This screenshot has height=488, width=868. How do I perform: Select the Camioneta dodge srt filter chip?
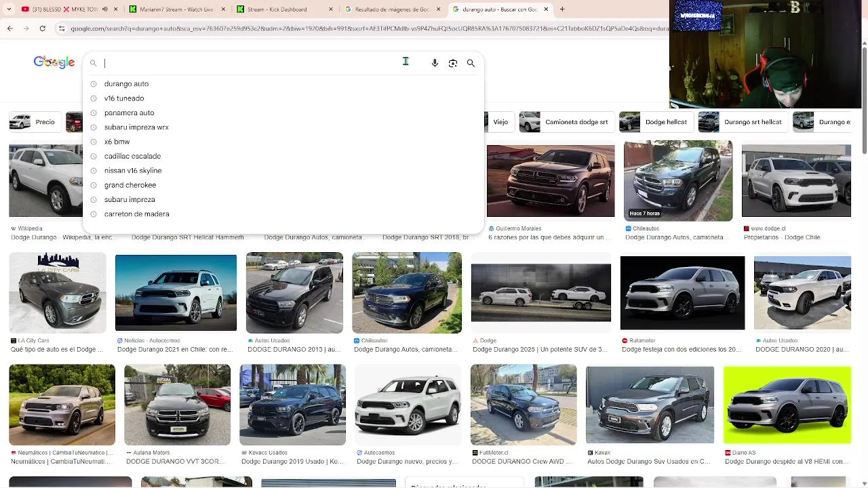coord(566,122)
